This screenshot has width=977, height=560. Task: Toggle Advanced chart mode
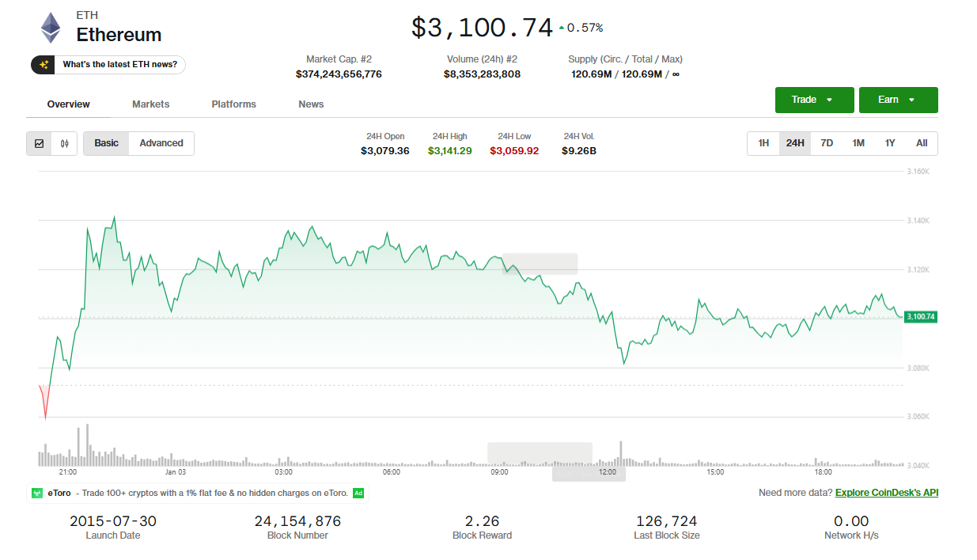pyautogui.click(x=161, y=143)
